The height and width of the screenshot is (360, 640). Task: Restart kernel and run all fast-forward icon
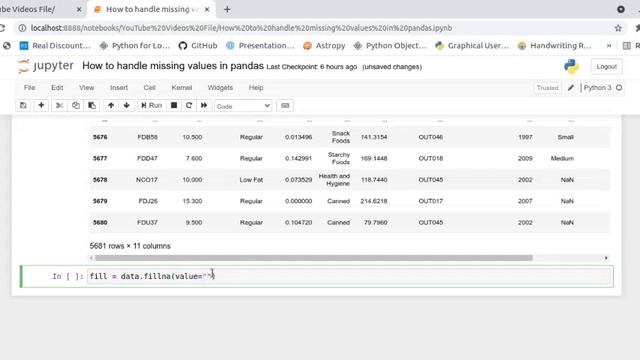(204, 106)
